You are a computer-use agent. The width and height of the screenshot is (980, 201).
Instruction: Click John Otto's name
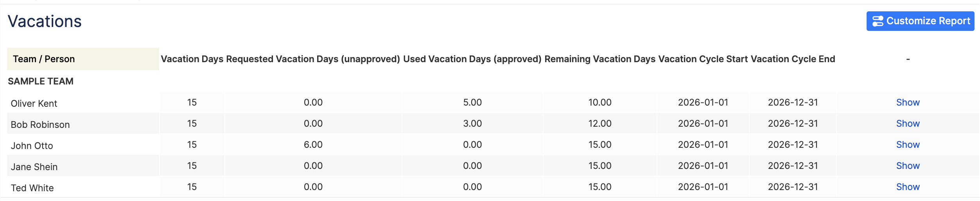click(x=32, y=146)
